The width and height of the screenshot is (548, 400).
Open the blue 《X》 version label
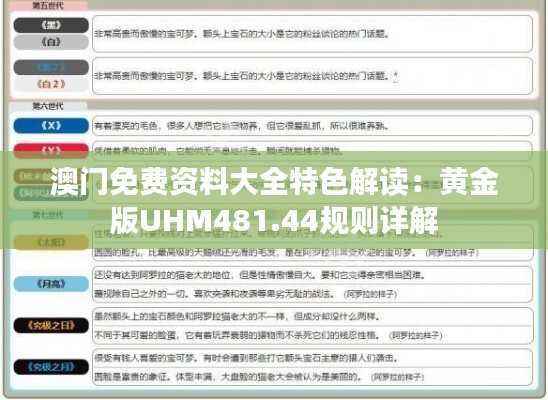coord(51,126)
